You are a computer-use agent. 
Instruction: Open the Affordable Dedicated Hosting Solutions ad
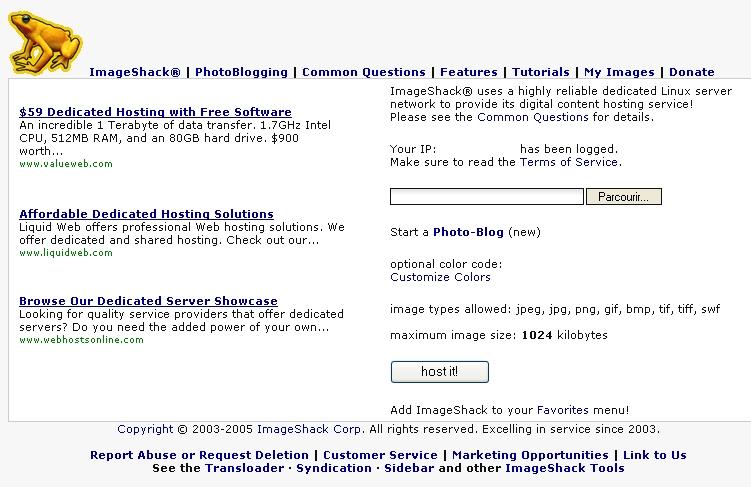pos(146,214)
